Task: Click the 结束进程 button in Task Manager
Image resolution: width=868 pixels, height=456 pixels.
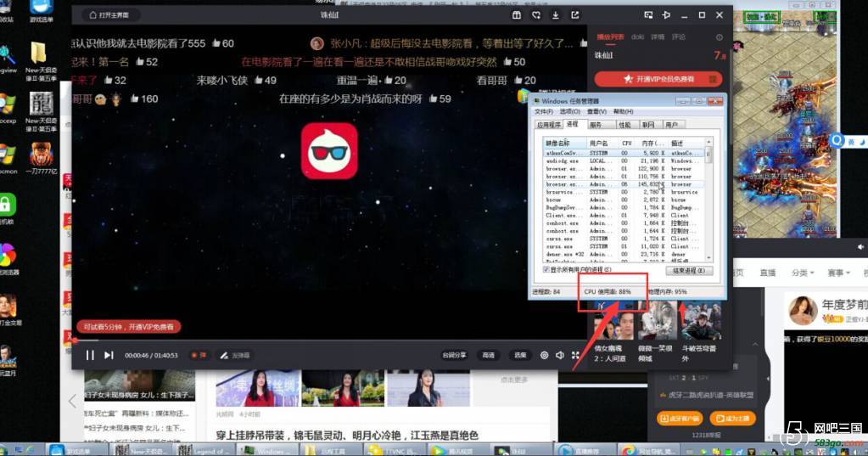Action: 689,270
